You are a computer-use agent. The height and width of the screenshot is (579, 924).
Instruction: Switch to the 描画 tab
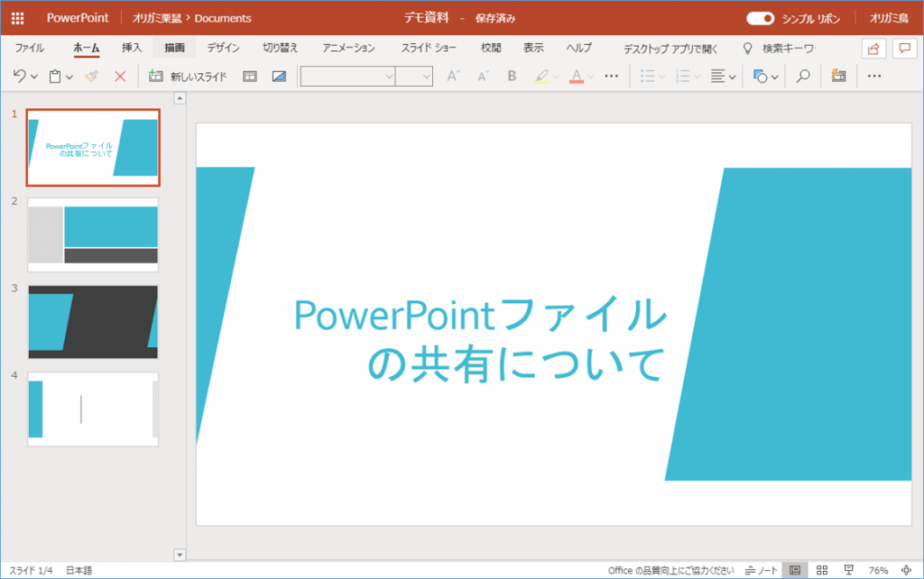[x=174, y=49]
